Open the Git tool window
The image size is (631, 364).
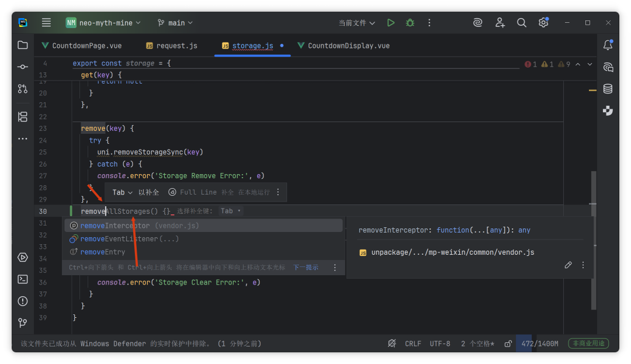point(23,323)
